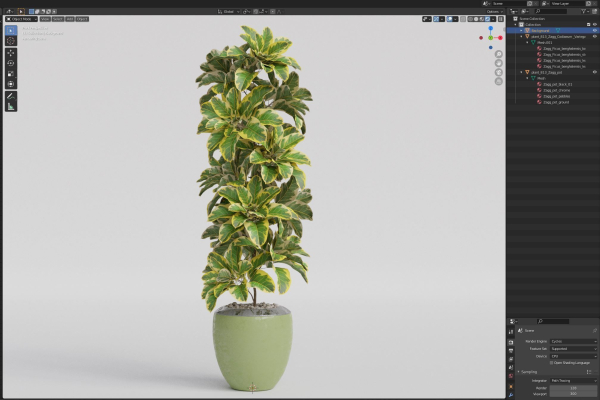Screen dimensions: 600x400
Task: Open the Feature Set Supported dropdown
Action: pos(573,349)
